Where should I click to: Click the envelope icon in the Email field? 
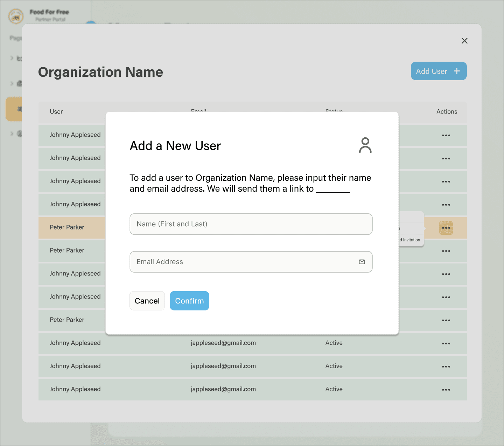(362, 262)
